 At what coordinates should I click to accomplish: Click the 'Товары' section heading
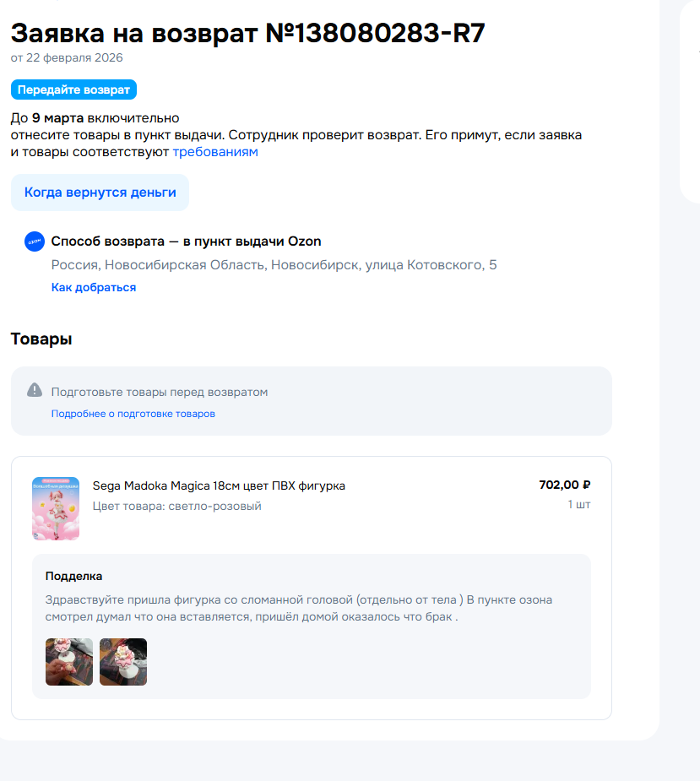pos(41,339)
